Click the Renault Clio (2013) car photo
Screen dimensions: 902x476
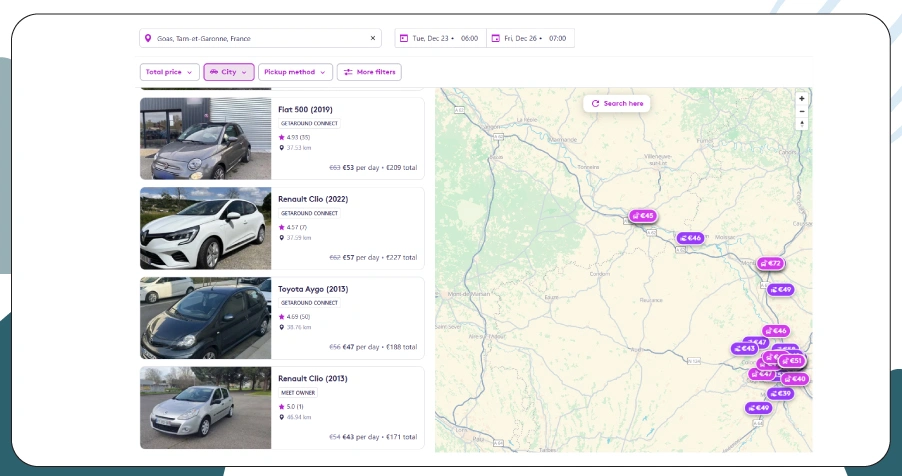205,407
